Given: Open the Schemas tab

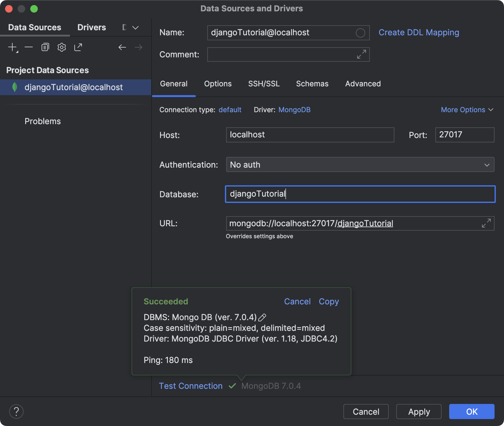Looking at the screenshot, I should (312, 84).
